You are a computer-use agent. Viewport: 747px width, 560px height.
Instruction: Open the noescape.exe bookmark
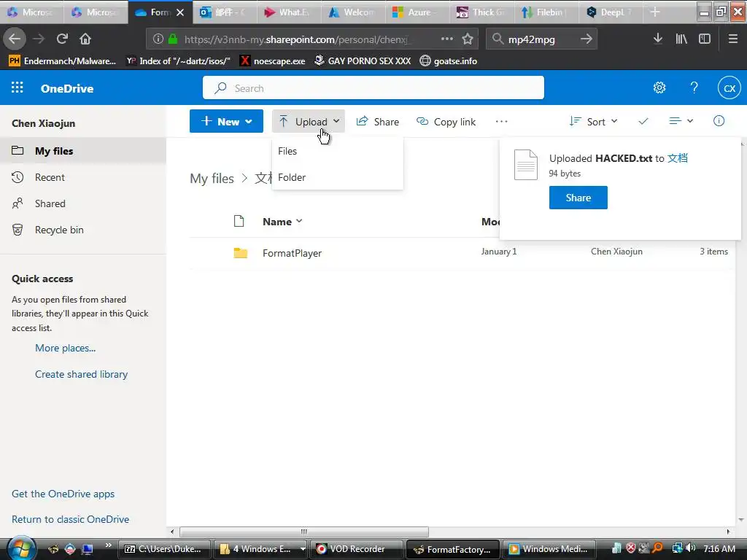click(273, 61)
